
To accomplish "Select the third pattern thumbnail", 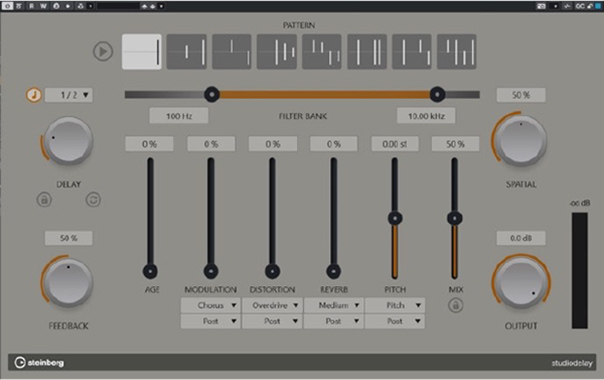I will click(232, 52).
